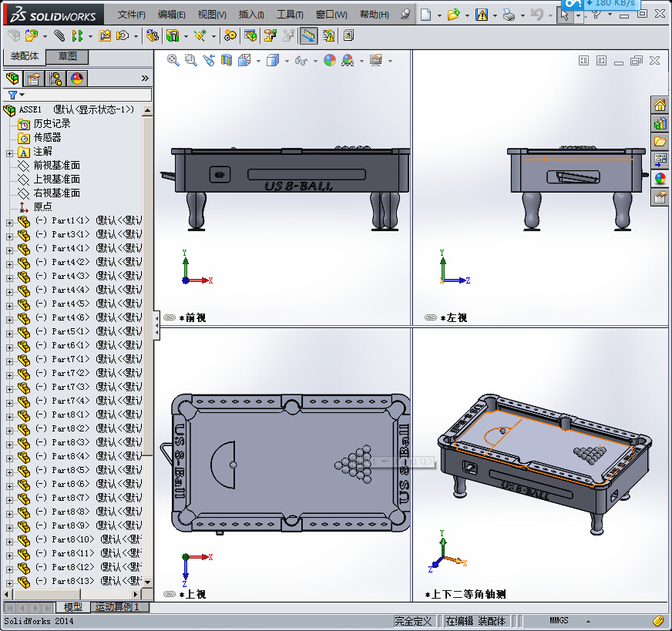Click Section View icon
This screenshot has width=672, height=631.
[x=227, y=60]
